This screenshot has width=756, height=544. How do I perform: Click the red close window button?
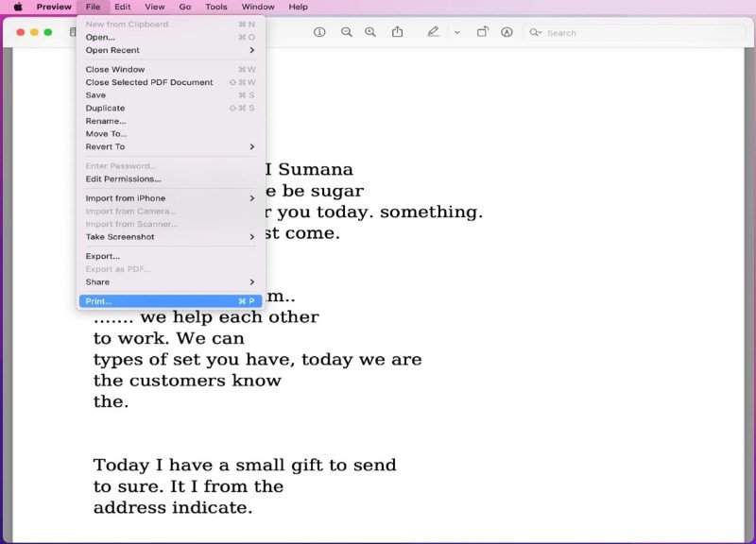pos(20,32)
